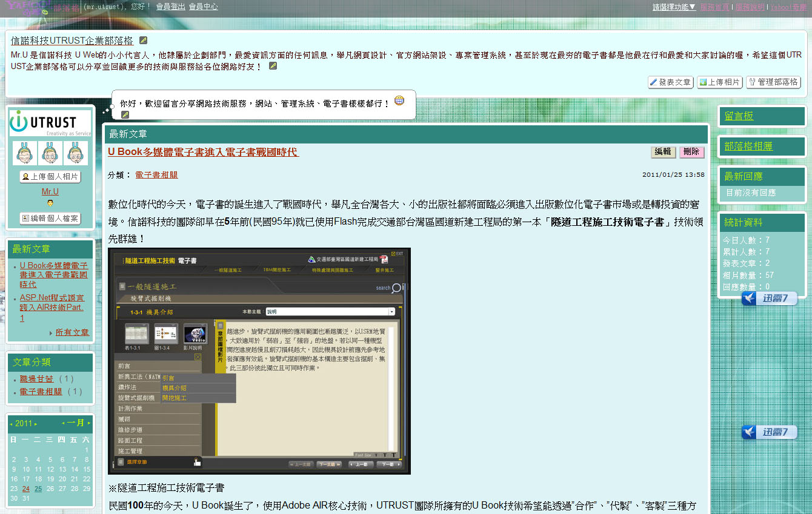Open the 部落格相簿 album
Viewport: 812px width, 514px height.
pyautogui.click(x=748, y=146)
